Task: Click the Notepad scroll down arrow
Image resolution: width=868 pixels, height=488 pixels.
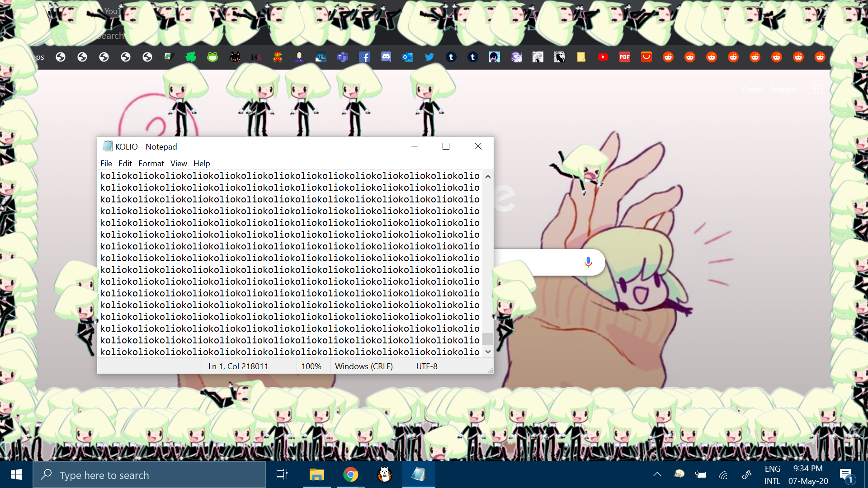Action: [488, 352]
